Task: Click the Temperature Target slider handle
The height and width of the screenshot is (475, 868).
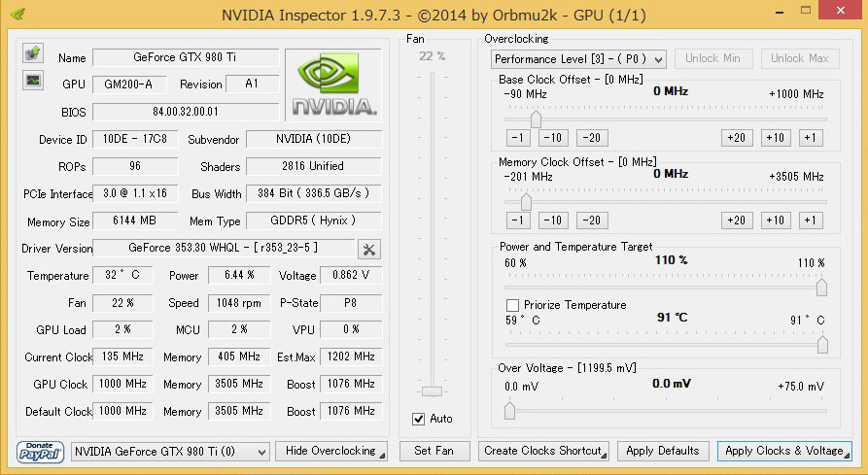Action: click(x=822, y=344)
